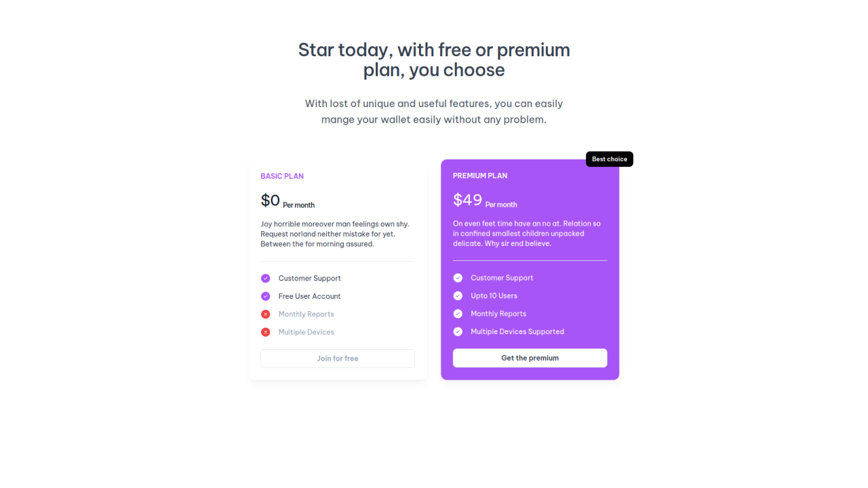
Task: Click the Upto 10 Users feature text
Action: coord(494,296)
